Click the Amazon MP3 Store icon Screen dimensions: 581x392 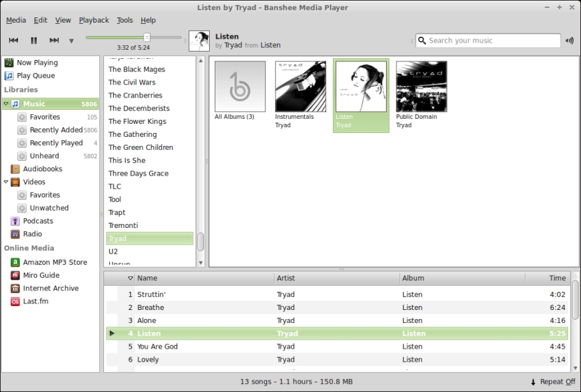coord(15,262)
